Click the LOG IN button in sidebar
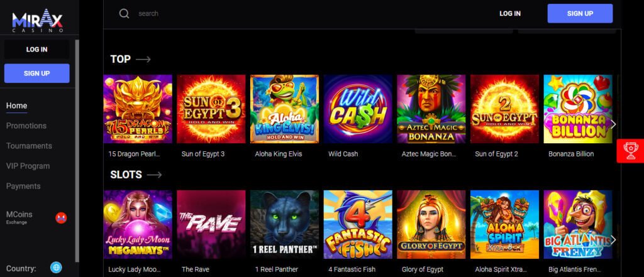This screenshot has height=277, width=644. point(37,49)
